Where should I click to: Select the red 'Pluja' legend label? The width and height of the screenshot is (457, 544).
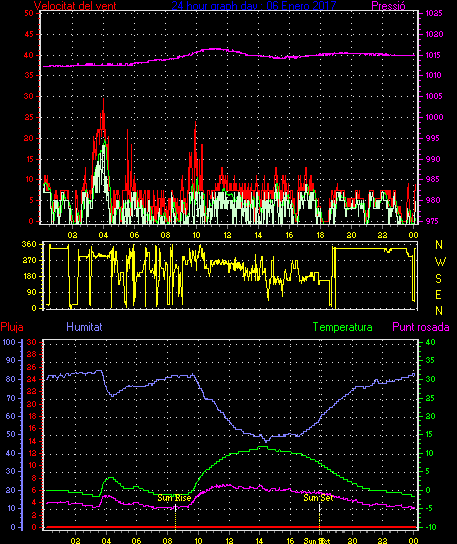pyautogui.click(x=12, y=327)
